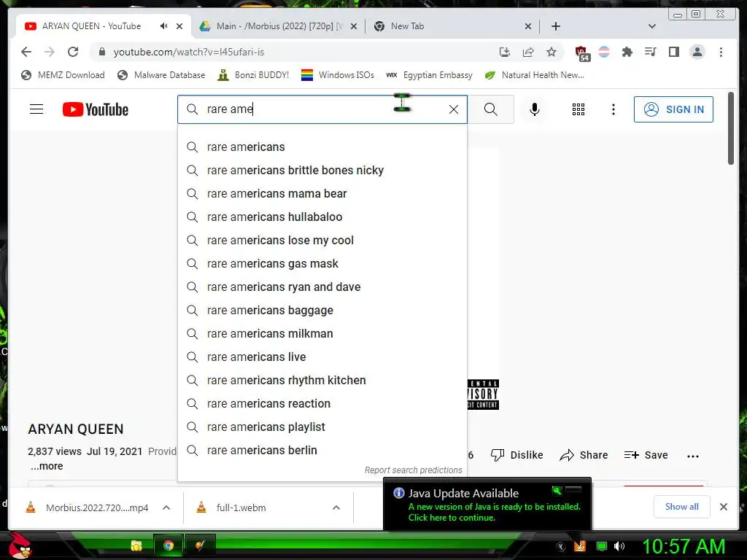This screenshot has width=747, height=560.
Task: Open the Natural Health New... bookmark
Action: tap(534, 75)
